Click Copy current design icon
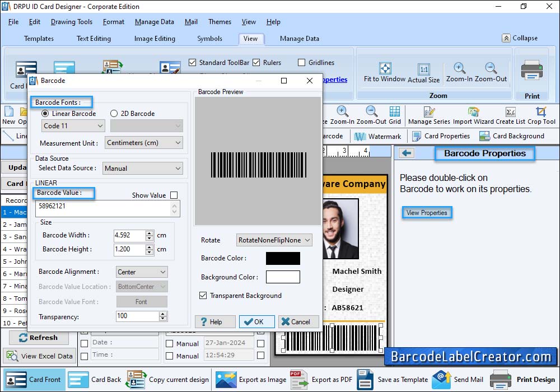This screenshot has height=392, width=560. coord(136,380)
